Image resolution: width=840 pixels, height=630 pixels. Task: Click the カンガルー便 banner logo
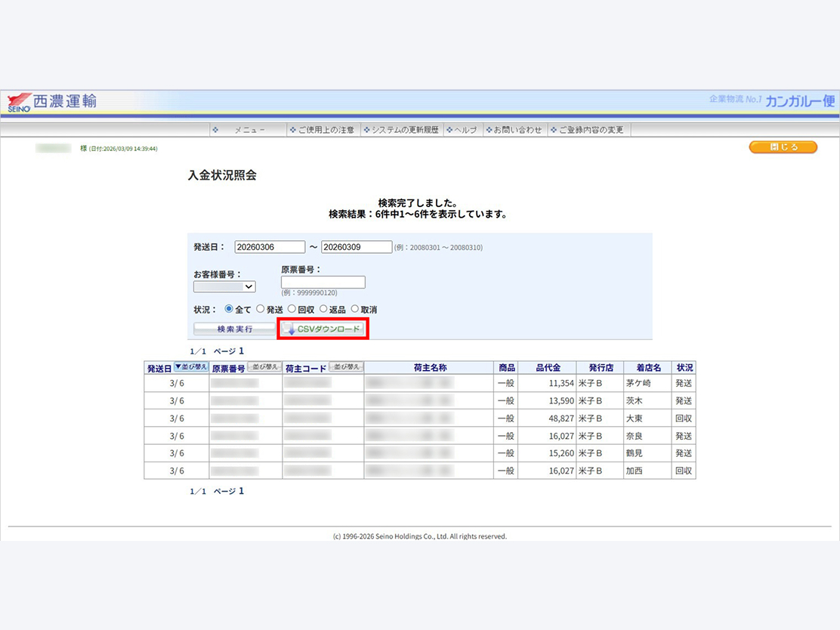(x=800, y=100)
